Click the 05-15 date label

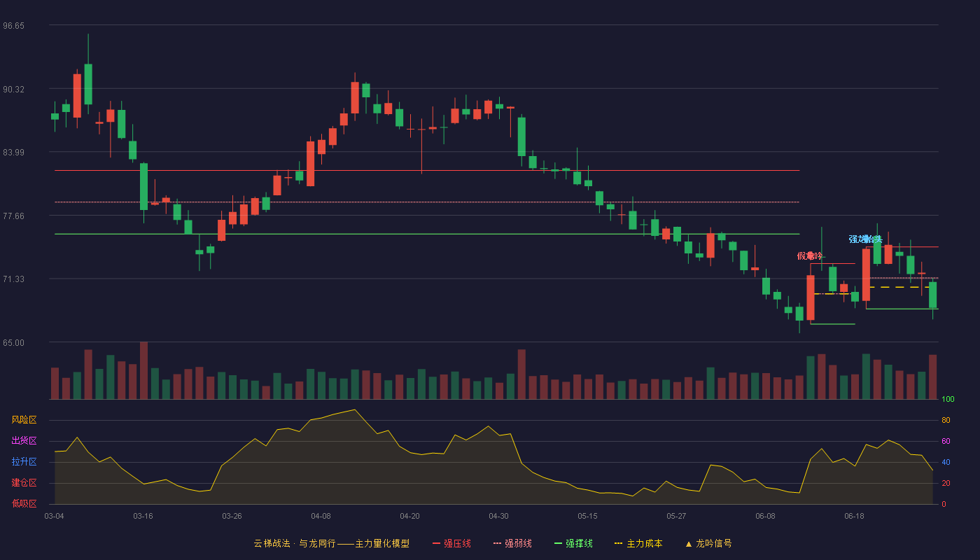[587, 516]
